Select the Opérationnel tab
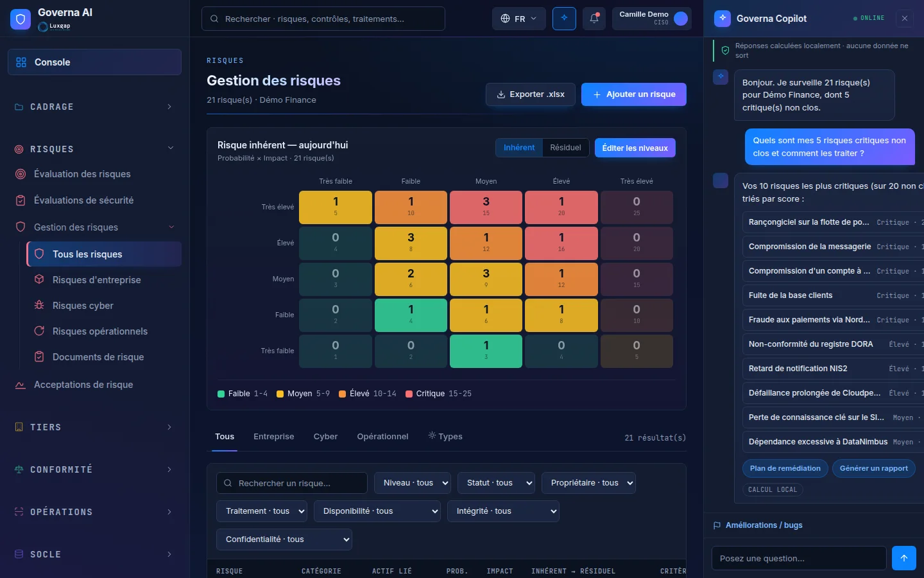This screenshot has width=924, height=578. coord(382,437)
